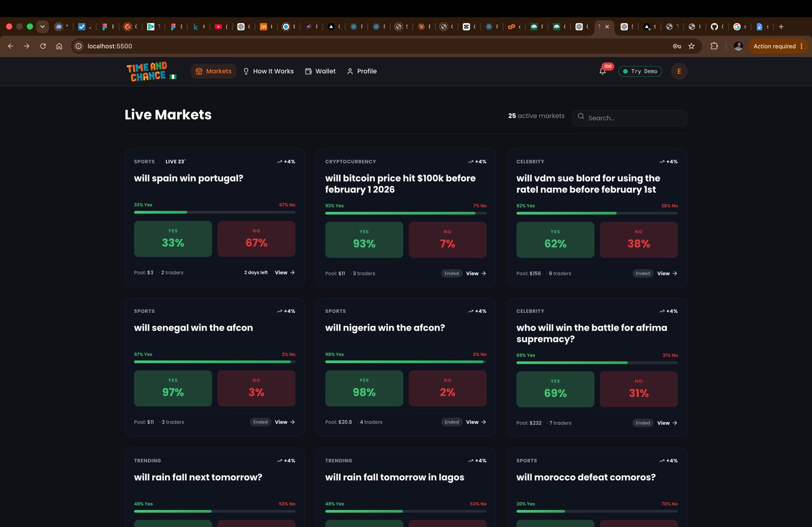The height and width of the screenshot is (527, 812).
Task: View the Spain vs Portugal market
Action: (285, 272)
